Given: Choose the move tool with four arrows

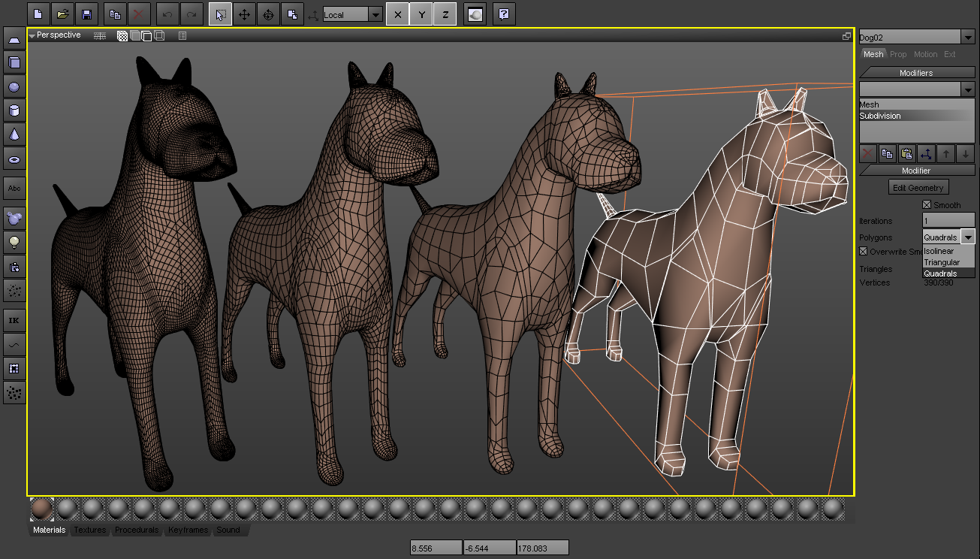Looking at the screenshot, I should point(244,14).
